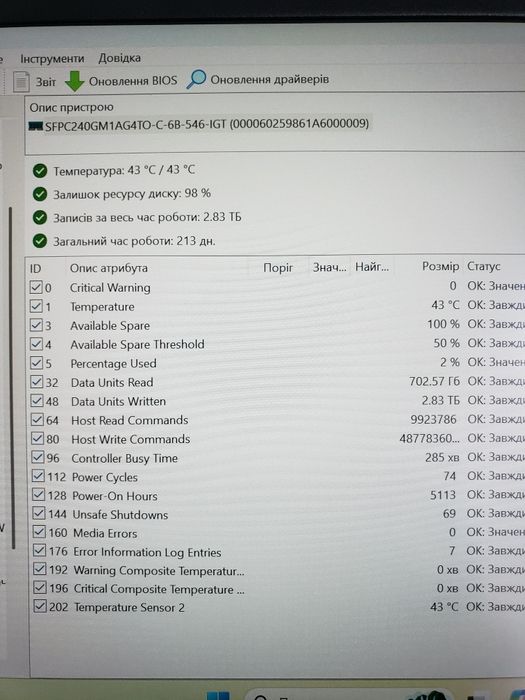Screen dimensions: 525x700
Task: Click the Host Write Commands value 48778360...
Action: pyautogui.click(x=429, y=438)
